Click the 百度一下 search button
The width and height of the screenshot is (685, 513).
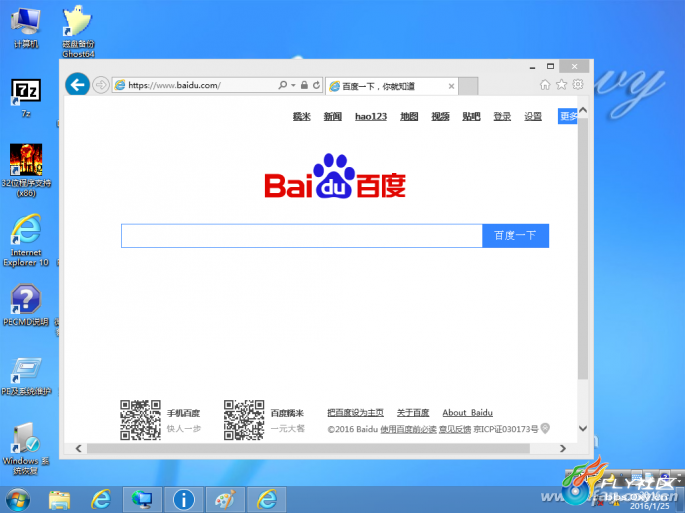(x=515, y=236)
